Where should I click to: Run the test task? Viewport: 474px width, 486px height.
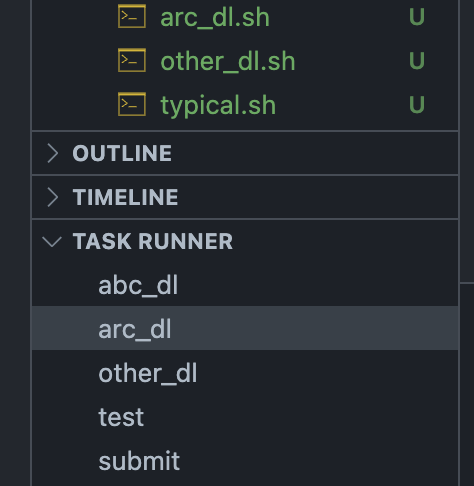[245, 417]
